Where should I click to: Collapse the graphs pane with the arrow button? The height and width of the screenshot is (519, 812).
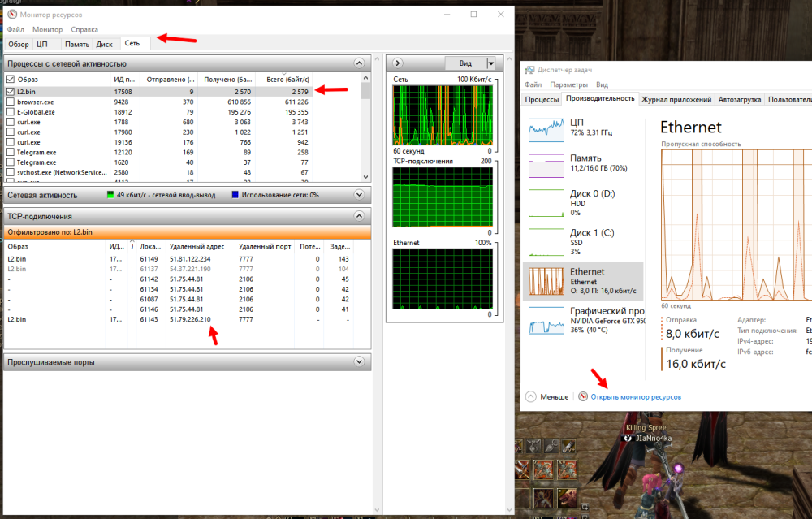(x=397, y=63)
